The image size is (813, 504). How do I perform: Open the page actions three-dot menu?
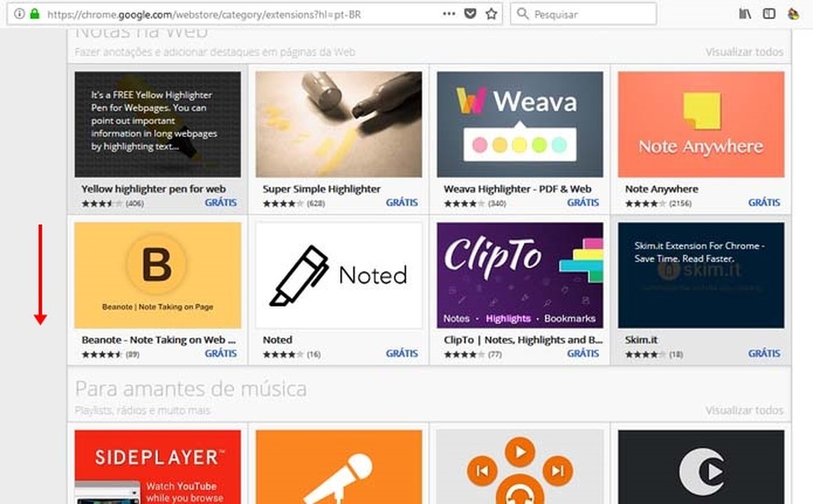pyautogui.click(x=449, y=14)
